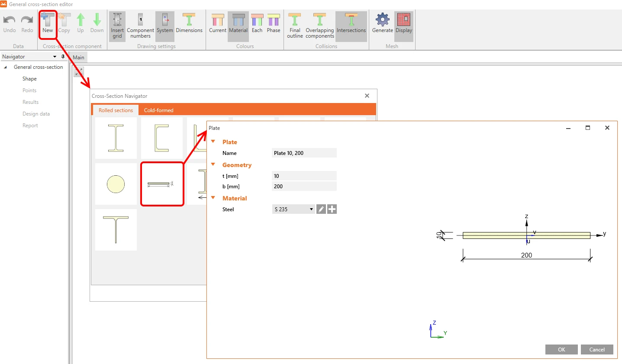Open the Steel S 235 dropdown
The width and height of the screenshot is (622, 364).
point(293,209)
